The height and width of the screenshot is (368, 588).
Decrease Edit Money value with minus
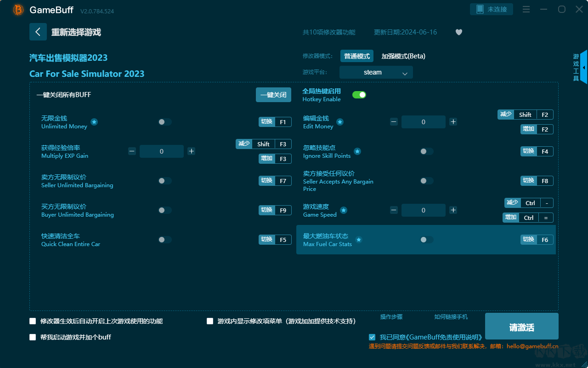pos(394,121)
